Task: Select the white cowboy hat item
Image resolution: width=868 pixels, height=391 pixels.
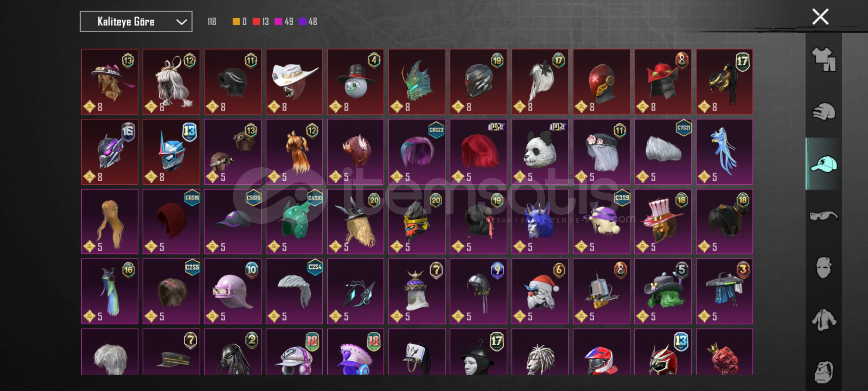Action: click(294, 82)
